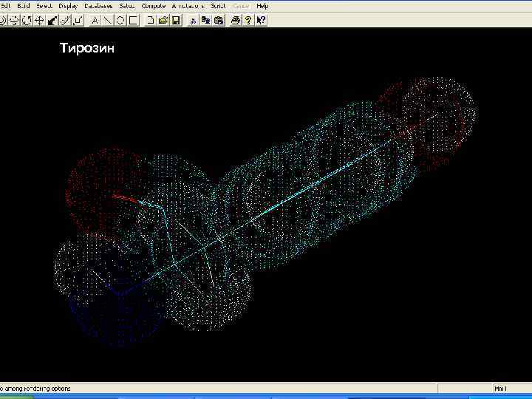Open the Script menu

click(218, 6)
